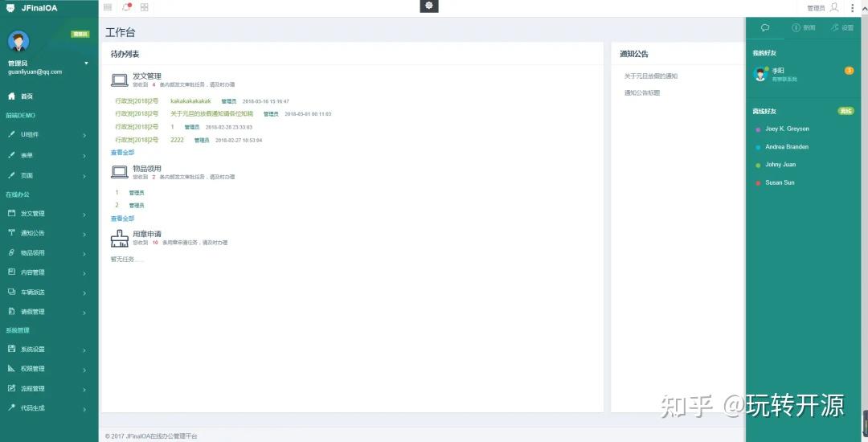Click the 首页 home icon in sidebar
The height and width of the screenshot is (442, 868).
click(11, 96)
